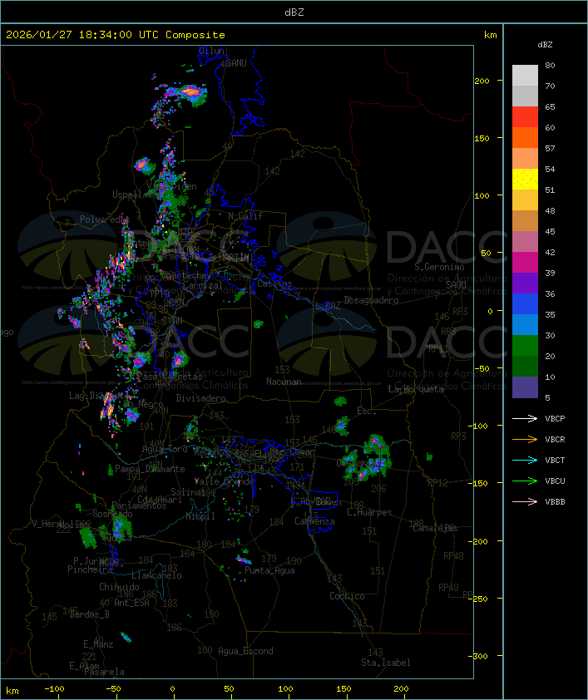Click the Desaguadero map label
Viewport: 588px width, 700px height.
371,300
